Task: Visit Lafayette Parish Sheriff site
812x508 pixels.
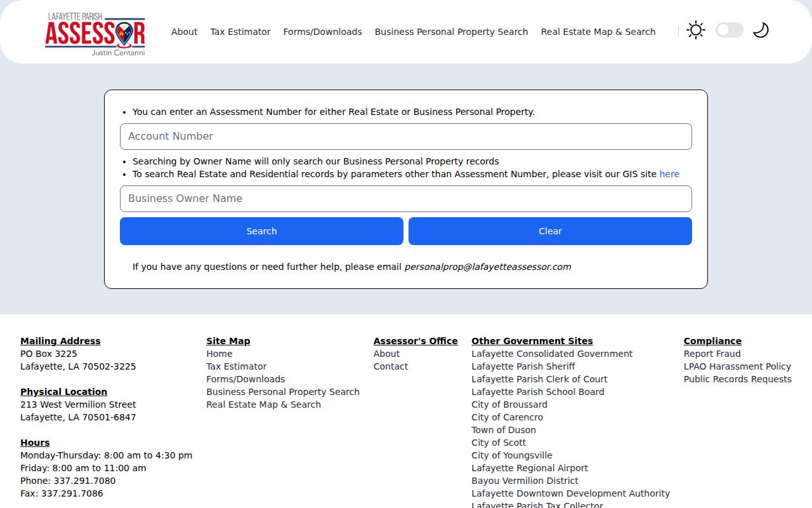Action: (x=523, y=366)
